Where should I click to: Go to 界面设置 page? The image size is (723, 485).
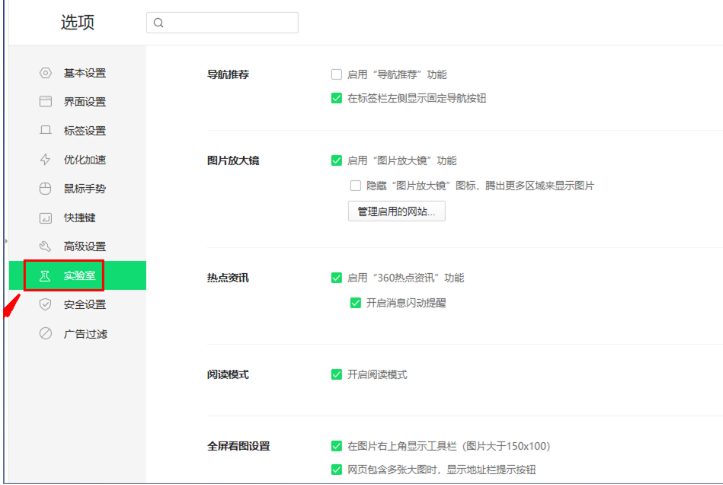tap(77, 101)
